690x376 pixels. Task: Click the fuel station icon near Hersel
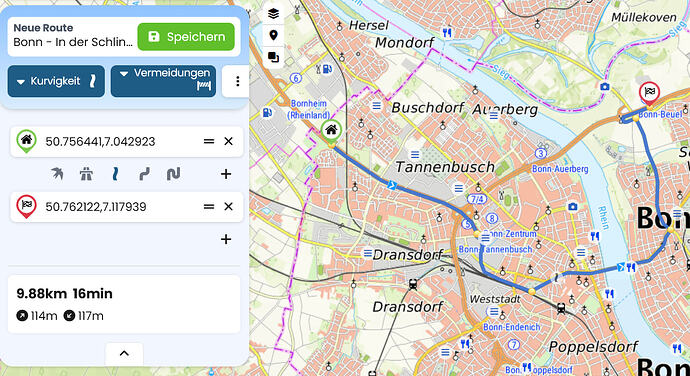tap(327, 69)
